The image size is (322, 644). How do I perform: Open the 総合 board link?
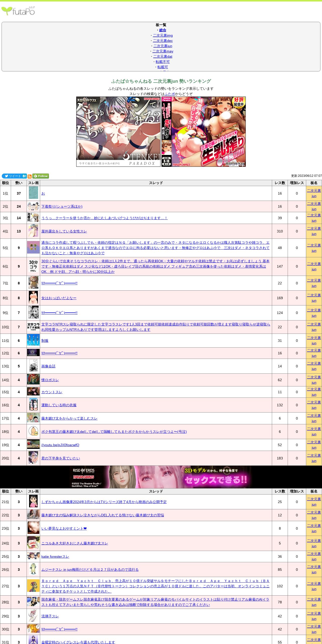pos(163,30)
